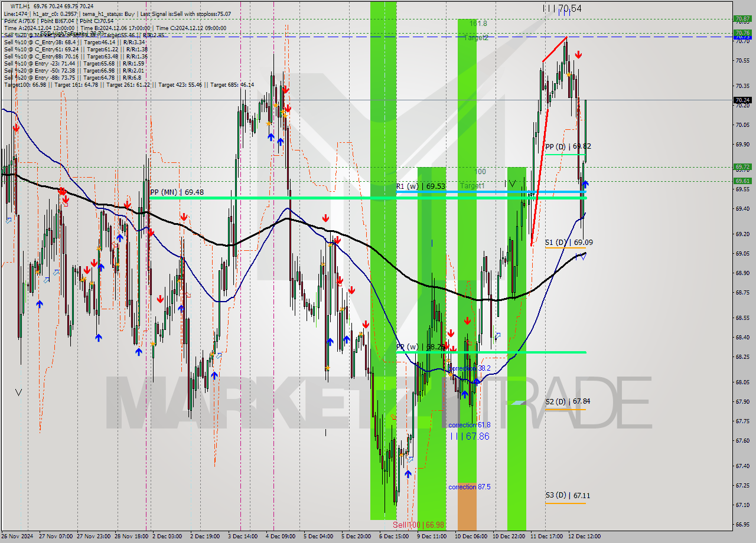Click the '161.8' Fibonacci level label
756x543 pixels.
click(478, 24)
